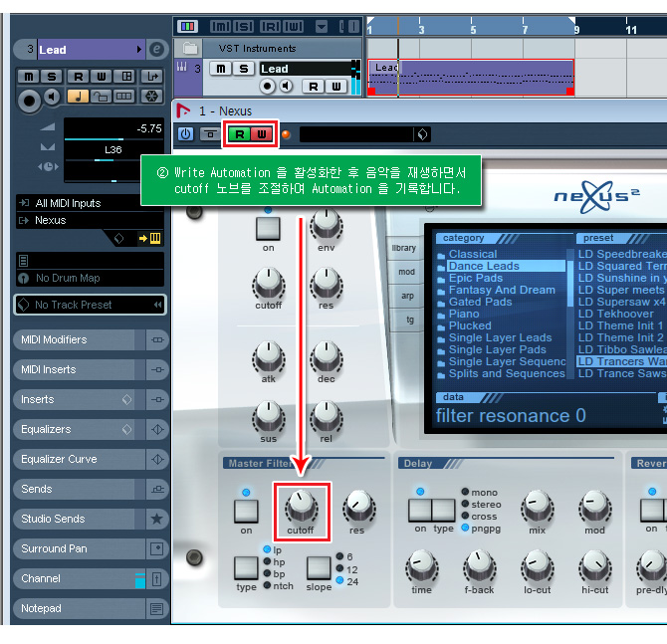Enable Read automation in the inspector

(x=79, y=77)
